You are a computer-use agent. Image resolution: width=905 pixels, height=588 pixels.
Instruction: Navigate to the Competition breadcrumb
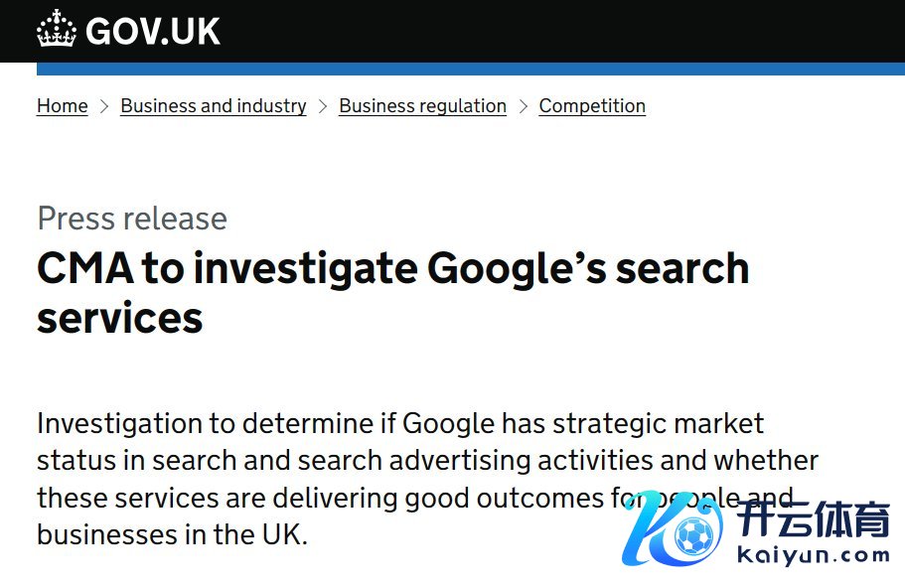pos(592,106)
